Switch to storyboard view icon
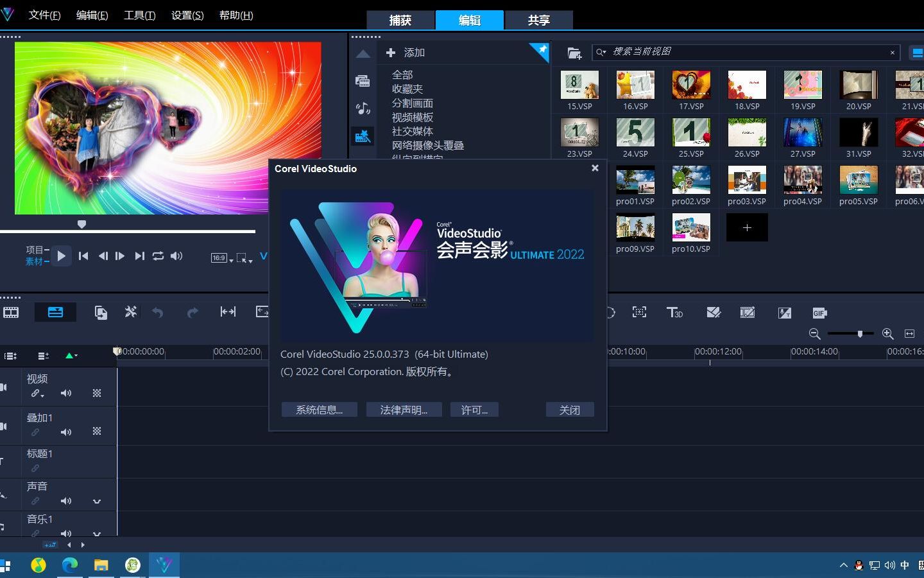 (11, 313)
